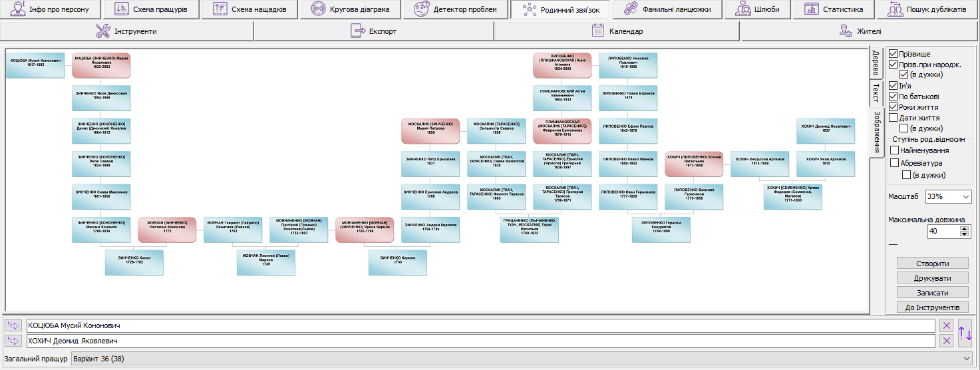Open the Пошук дублікатів duplicate search
Viewport: 980px width, 370px height.
click(x=927, y=9)
